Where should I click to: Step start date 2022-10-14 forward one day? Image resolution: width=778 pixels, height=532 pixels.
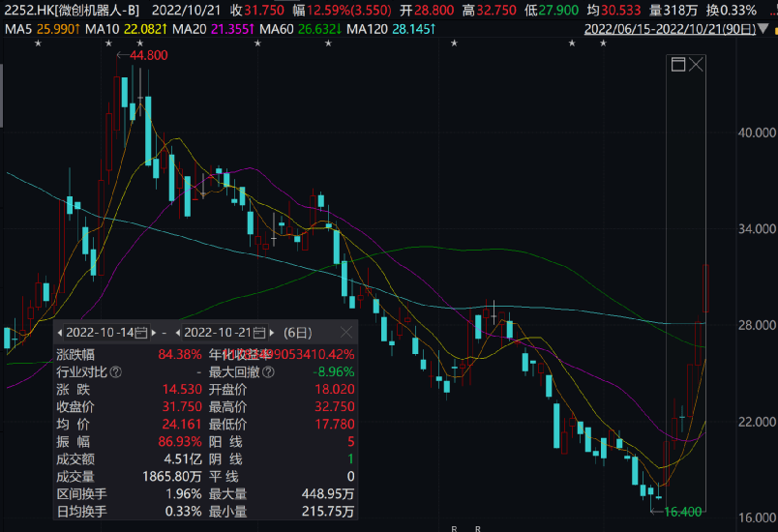tap(153, 332)
